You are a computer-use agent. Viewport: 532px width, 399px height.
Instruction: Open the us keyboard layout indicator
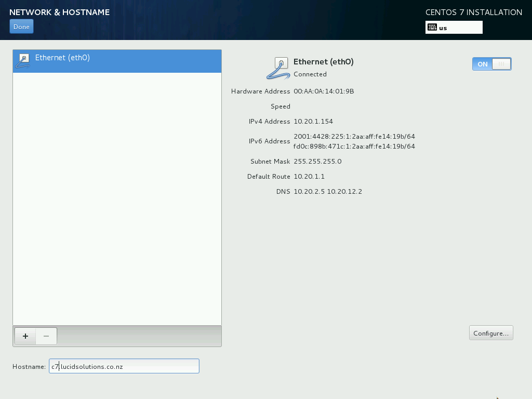coord(454,28)
